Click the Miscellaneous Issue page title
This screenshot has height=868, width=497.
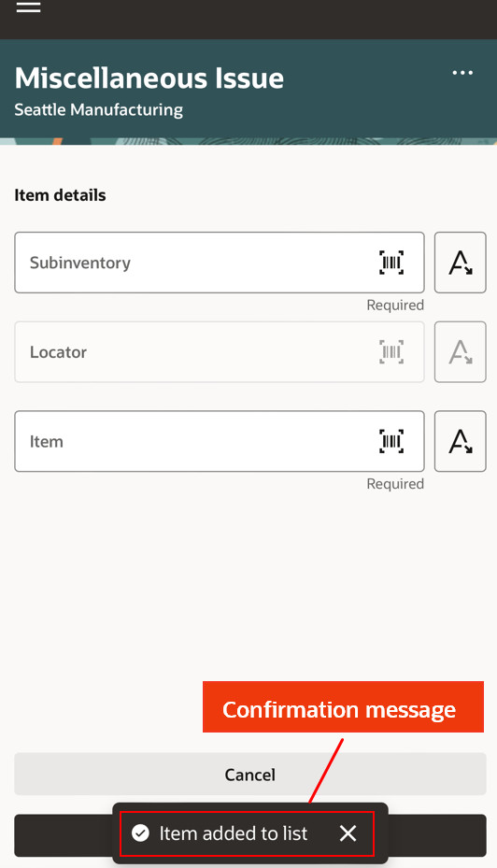click(149, 78)
